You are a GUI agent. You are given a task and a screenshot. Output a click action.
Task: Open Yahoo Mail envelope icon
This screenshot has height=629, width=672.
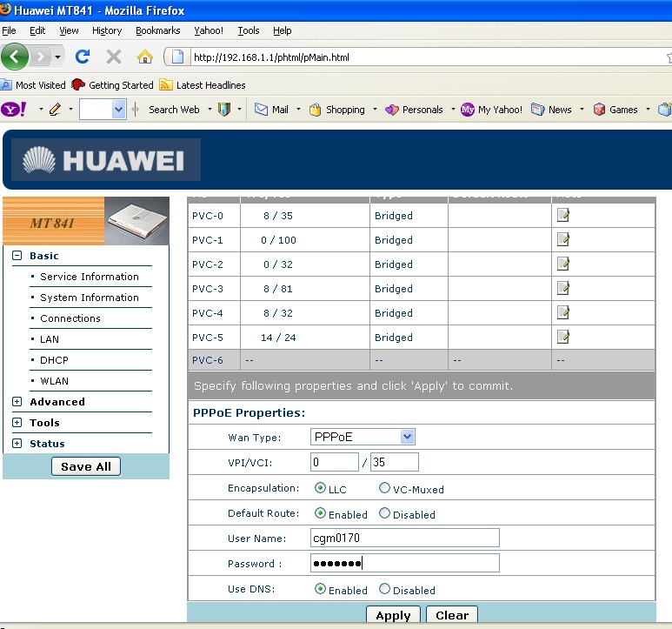tap(261, 110)
